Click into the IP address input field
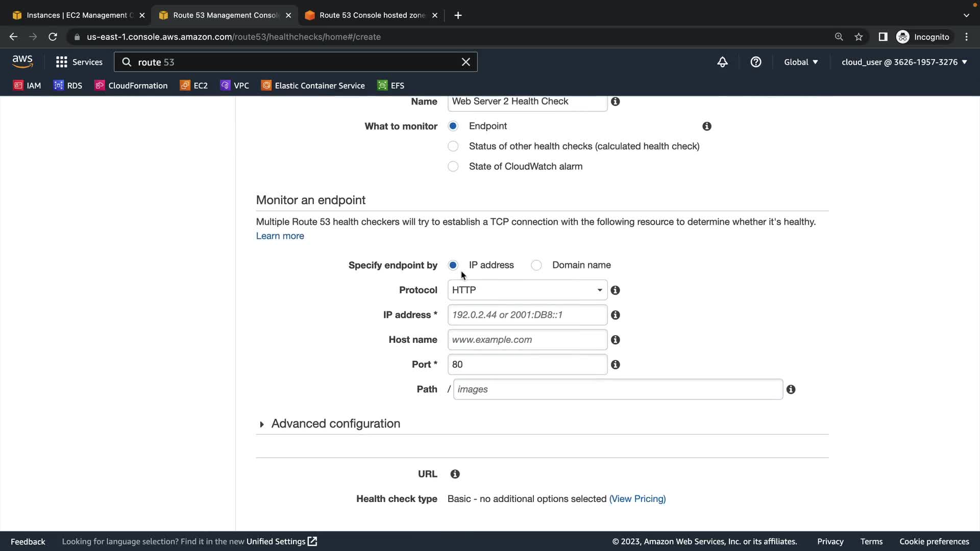980x551 pixels. click(527, 315)
